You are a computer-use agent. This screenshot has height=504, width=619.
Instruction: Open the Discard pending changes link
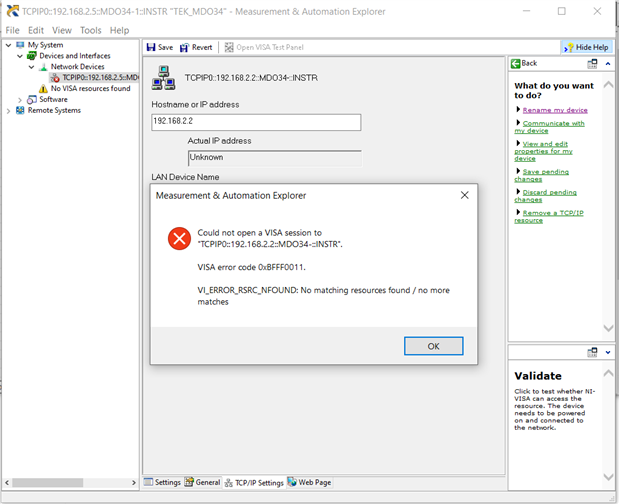click(546, 196)
